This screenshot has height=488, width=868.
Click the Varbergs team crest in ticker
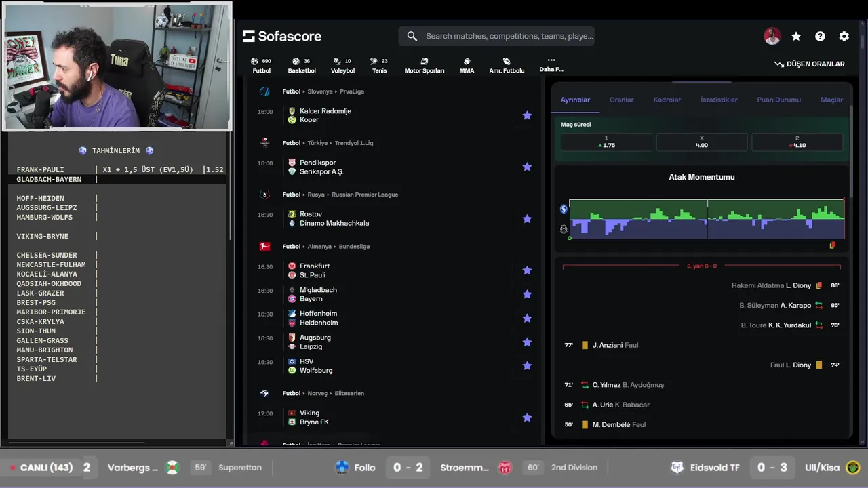172,467
